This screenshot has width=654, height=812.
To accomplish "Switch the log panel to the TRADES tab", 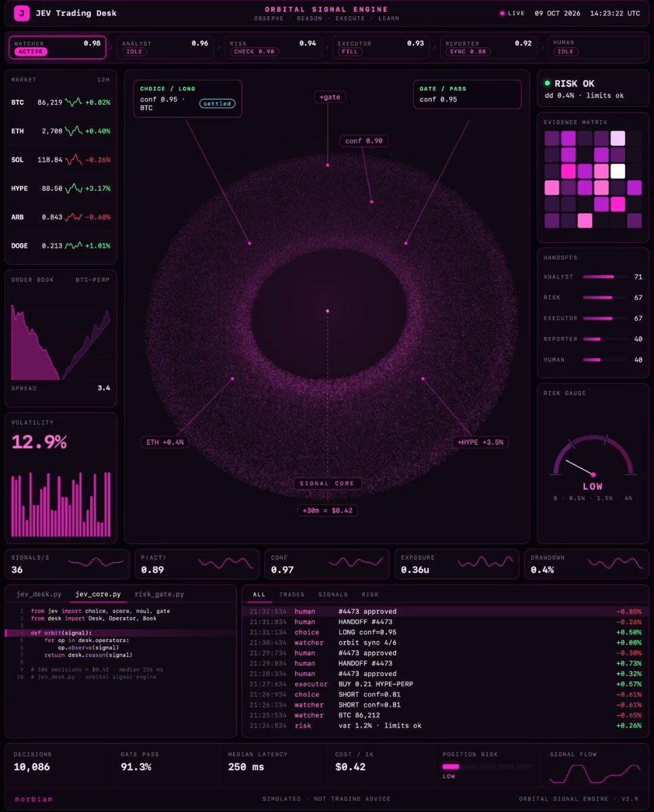I will [292, 594].
